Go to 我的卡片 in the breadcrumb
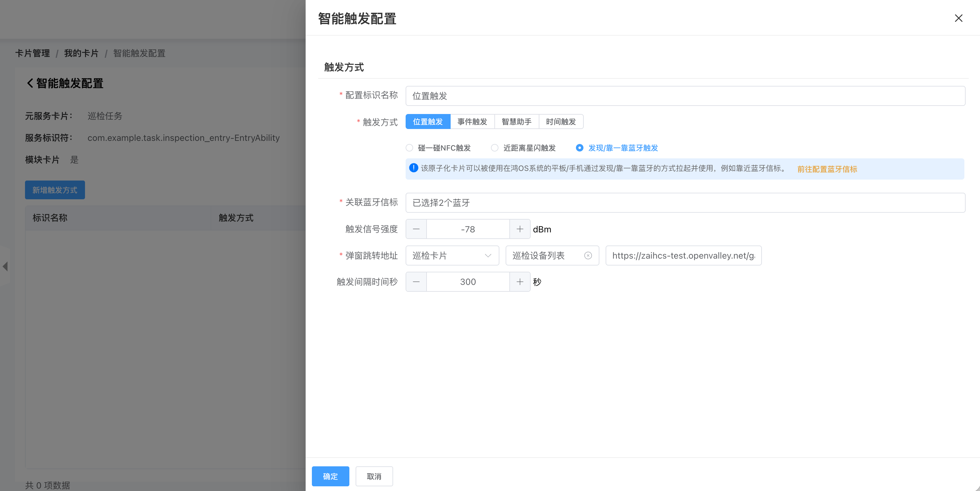Screen dimensions: 980x491 click(x=81, y=53)
